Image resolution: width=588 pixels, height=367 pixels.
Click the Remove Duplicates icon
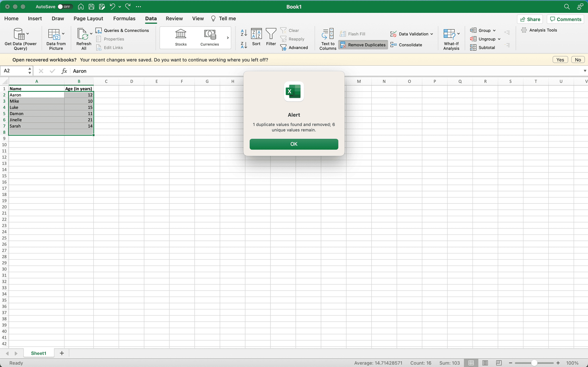(x=343, y=45)
